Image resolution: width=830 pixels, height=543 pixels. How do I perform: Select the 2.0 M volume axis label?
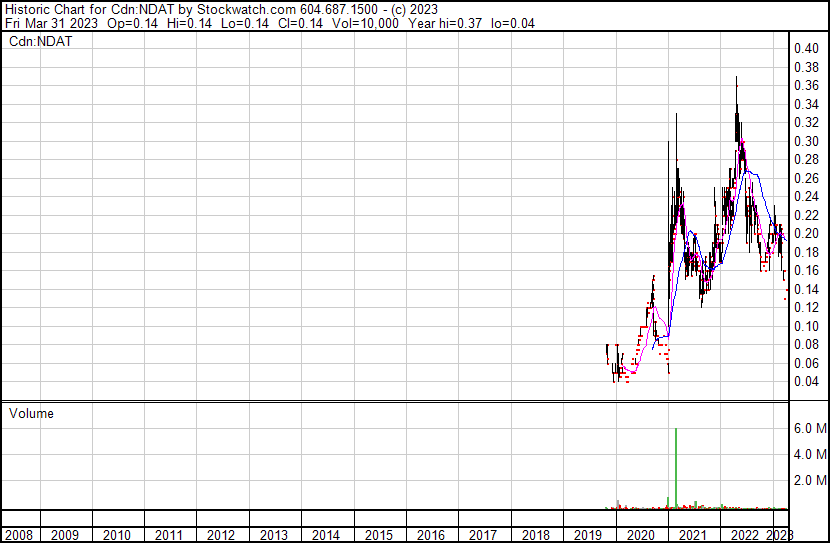coord(809,481)
